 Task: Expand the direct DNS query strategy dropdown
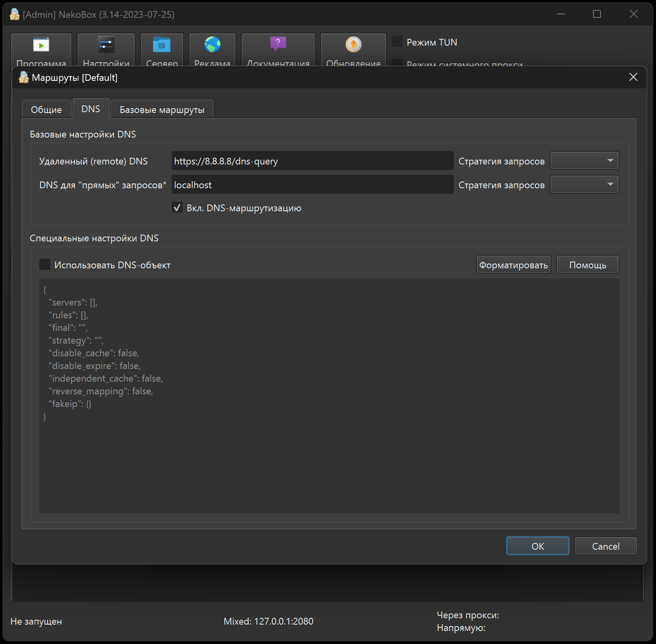point(584,185)
